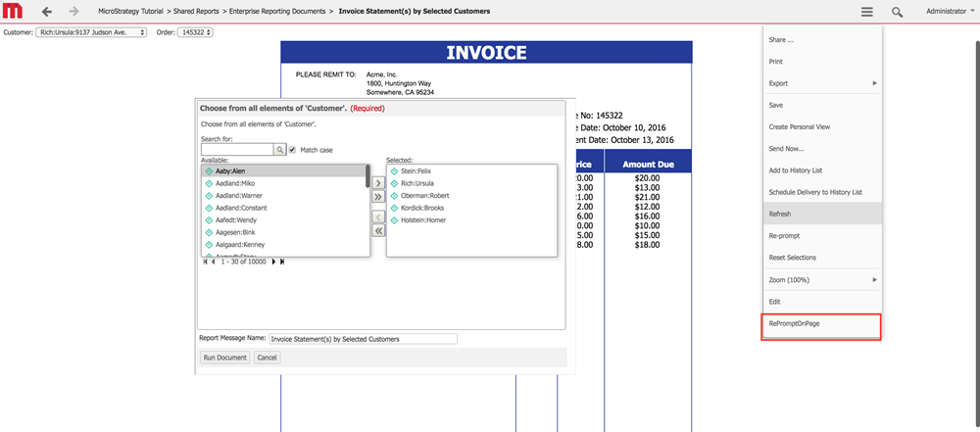980x432 pixels.
Task: Select Save in the menu
Action: [x=822, y=105]
